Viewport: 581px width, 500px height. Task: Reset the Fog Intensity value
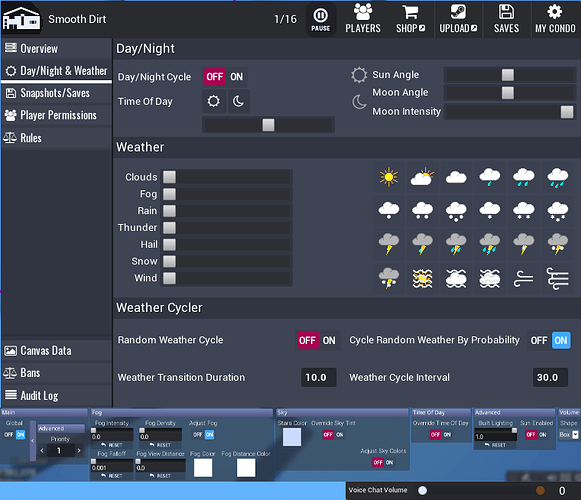click(x=112, y=445)
